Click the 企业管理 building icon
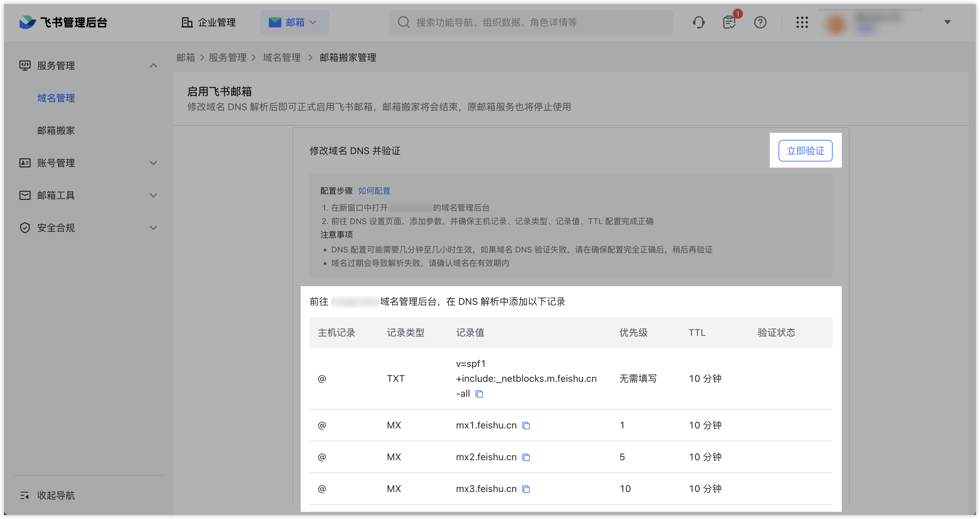Image resolution: width=980 pixels, height=519 pixels. coord(187,22)
